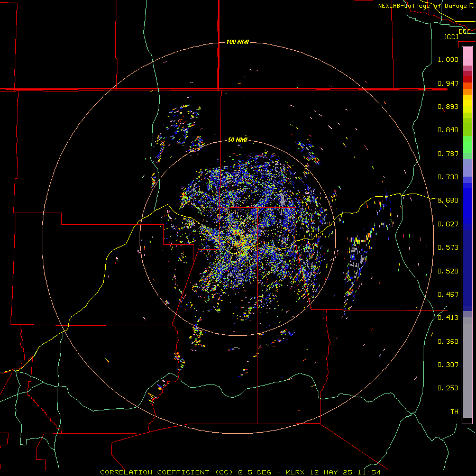Screen dimensions: 476x476
Task: Click the 0.733 color scale value
Action: coord(448,177)
